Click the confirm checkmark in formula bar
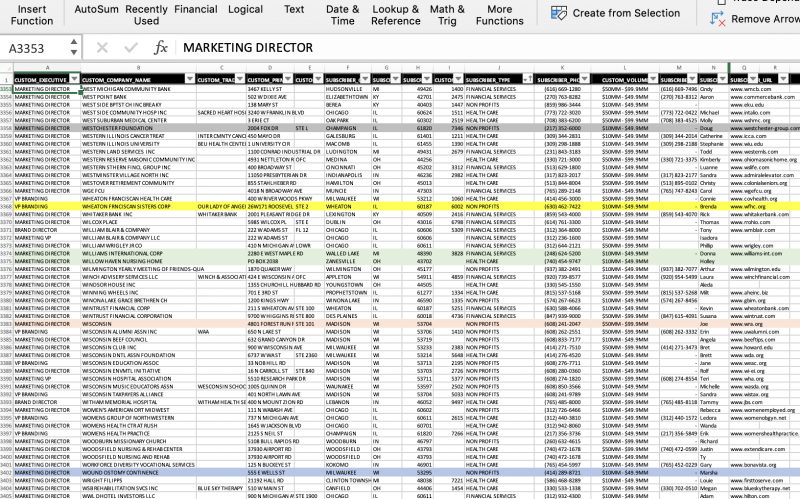This screenshot has height=499, width=800. point(131,48)
